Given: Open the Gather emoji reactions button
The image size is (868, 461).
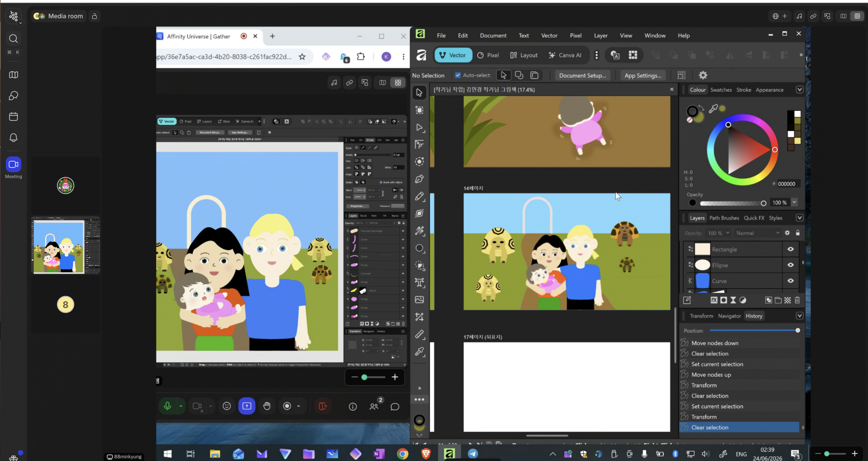Looking at the screenshot, I should pyautogui.click(x=227, y=406).
